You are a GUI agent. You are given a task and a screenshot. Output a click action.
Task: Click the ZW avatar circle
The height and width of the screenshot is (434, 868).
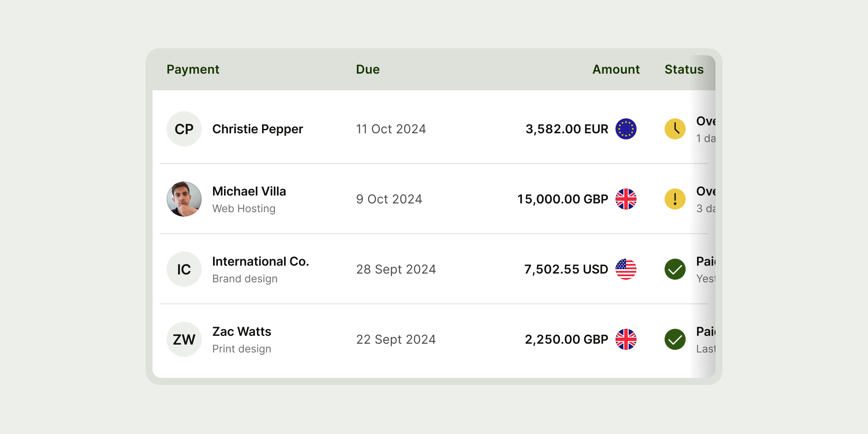tap(184, 339)
